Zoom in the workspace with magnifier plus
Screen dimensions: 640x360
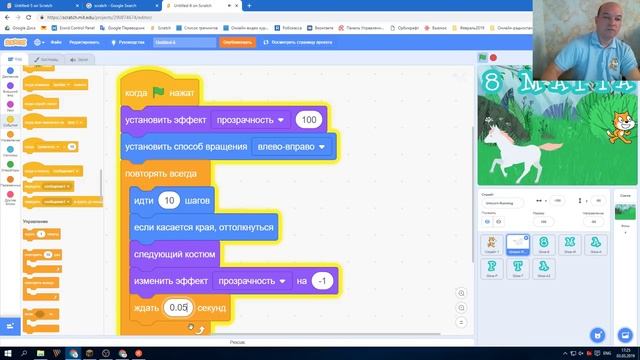[461, 293]
